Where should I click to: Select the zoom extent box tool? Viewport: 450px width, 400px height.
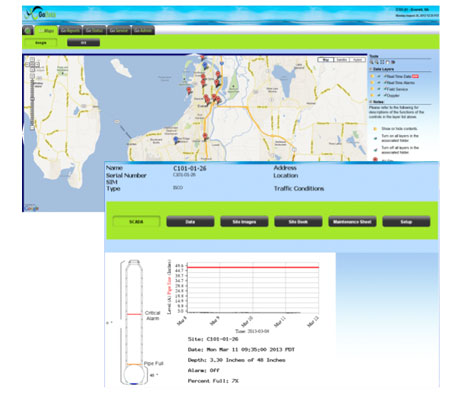(x=382, y=62)
